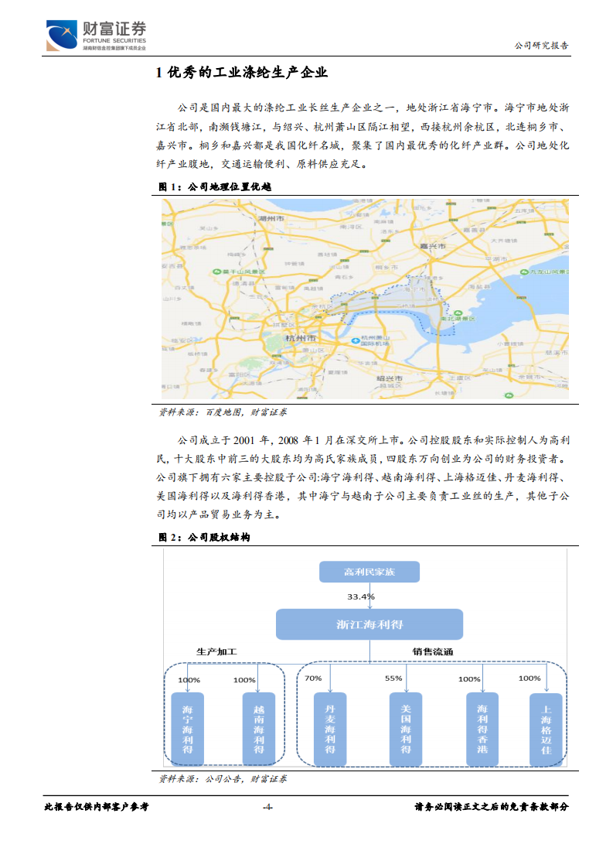Click the 海宁海利得 subsidiary box
The height and width of the screenshot is (868, 613).
pos(188,730)
